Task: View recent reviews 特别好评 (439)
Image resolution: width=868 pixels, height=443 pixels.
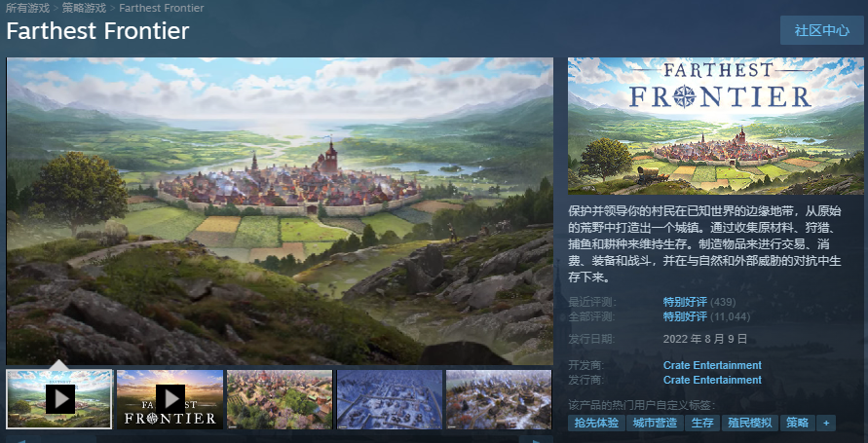Action: [698, 302]
